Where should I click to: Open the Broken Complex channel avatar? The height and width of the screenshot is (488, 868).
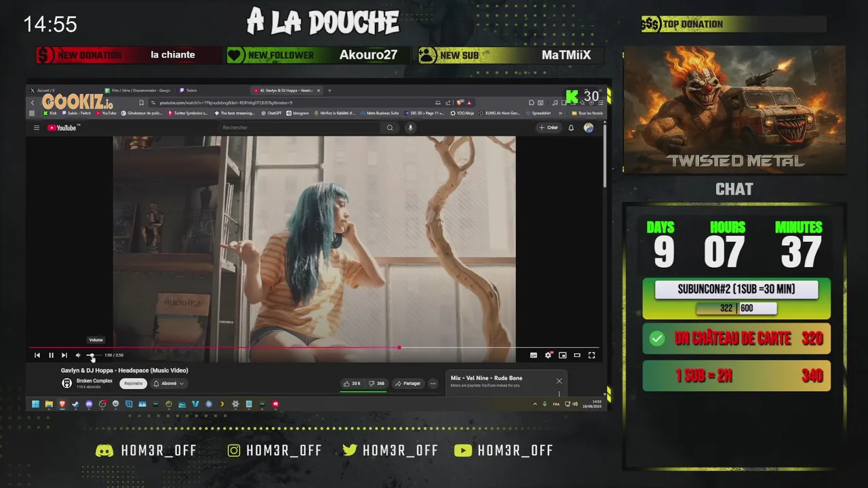pyautogui.click(x=66, y=384)
